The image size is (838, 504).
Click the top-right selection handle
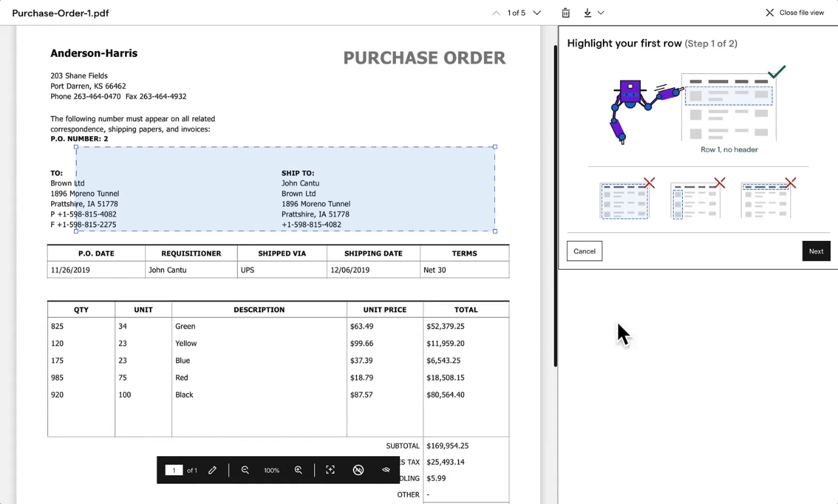coord(495,147)
